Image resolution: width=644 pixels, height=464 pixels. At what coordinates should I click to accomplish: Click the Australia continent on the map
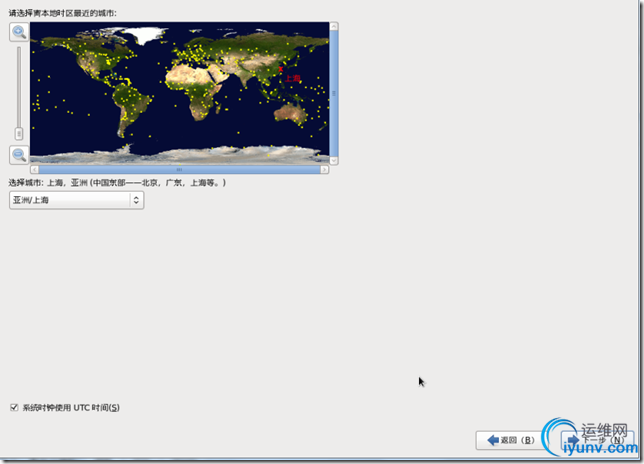[x=291, y=112]
